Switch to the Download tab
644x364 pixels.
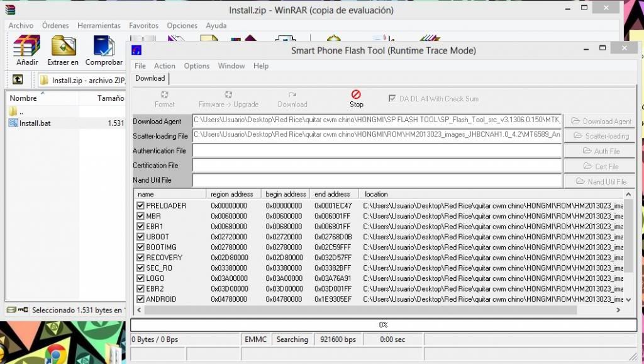pos(150,78)
